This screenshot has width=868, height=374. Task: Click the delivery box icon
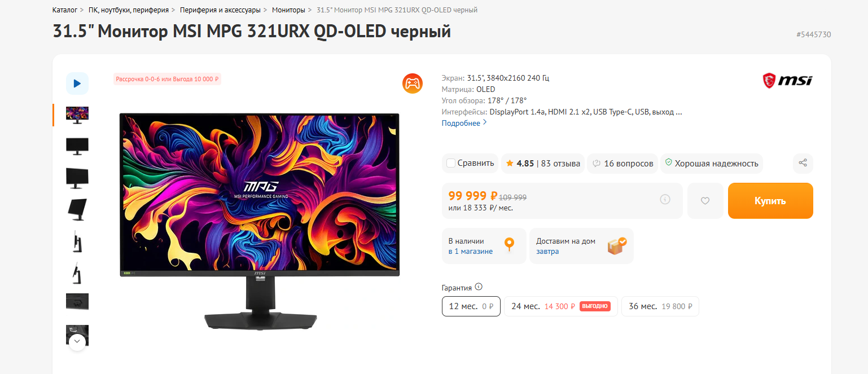[x=616, y=246]
